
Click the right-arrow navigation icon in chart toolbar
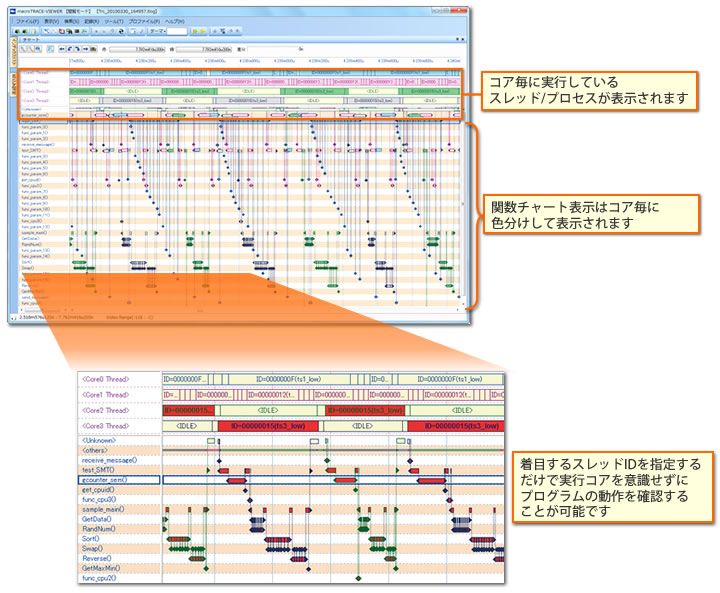pyautogui.click(x=85, y=49)
